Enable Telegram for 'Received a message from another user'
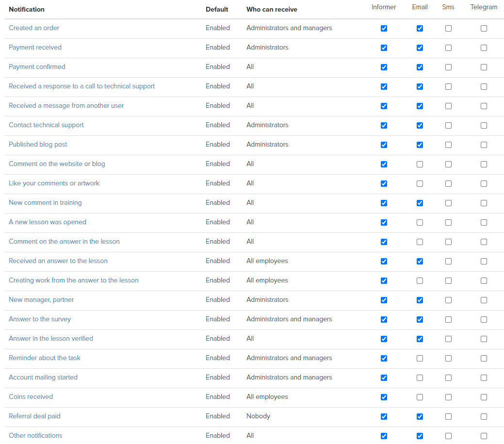 click(484, 106)
